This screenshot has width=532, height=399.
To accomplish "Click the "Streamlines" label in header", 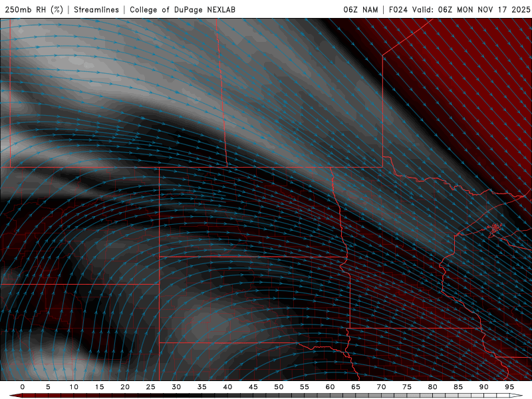I will click(96, 9).
